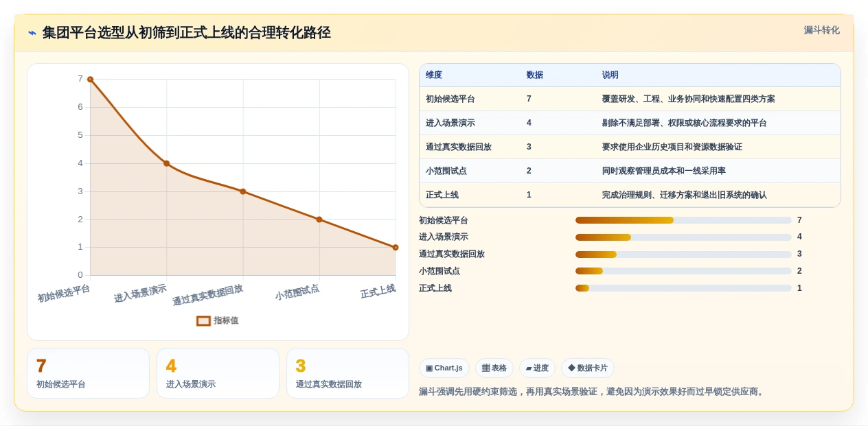Click the 数据 column header
The image size is (868, 426).
(x=535, y=75)
